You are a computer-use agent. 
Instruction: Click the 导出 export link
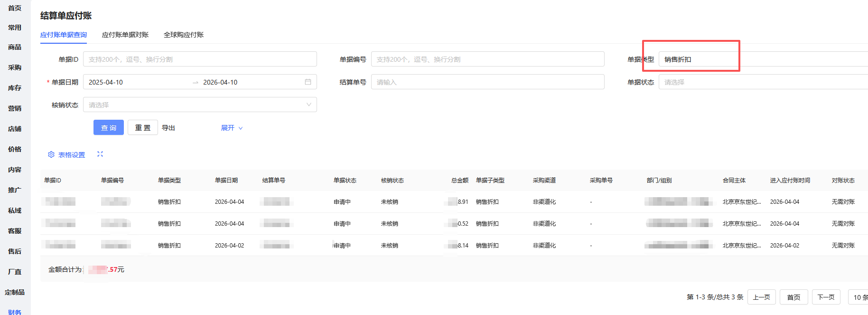(168, 128)
